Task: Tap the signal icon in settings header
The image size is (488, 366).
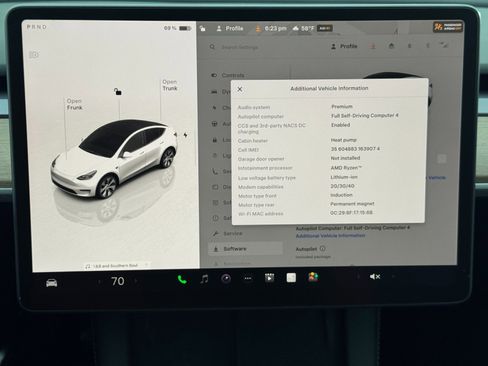Action: pos(444,45)
